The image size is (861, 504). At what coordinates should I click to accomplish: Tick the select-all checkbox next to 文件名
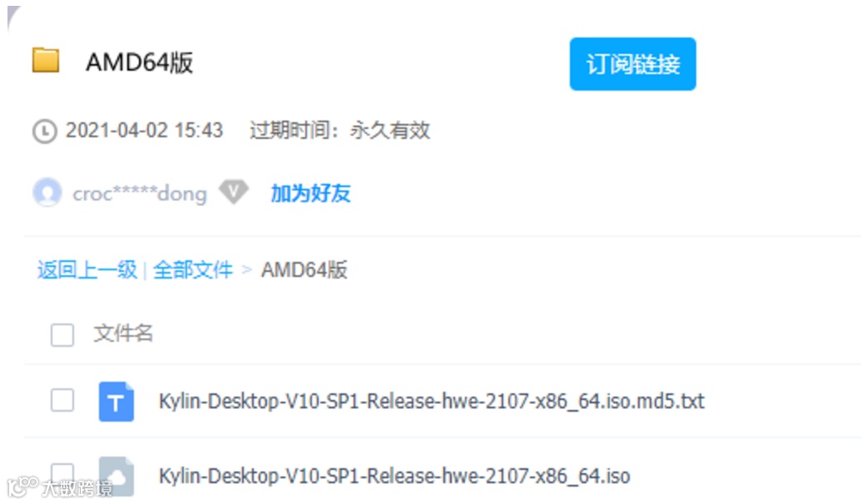click(62, 334)
